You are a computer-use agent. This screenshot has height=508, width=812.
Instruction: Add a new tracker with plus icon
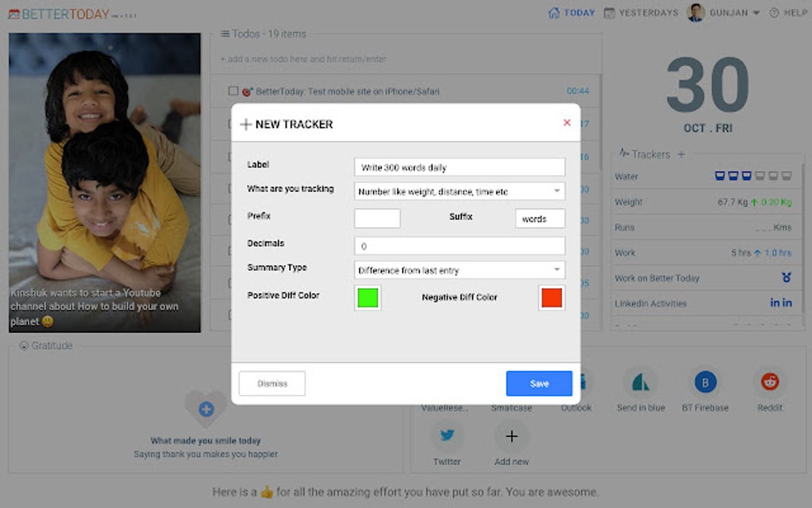coord(681,154)
